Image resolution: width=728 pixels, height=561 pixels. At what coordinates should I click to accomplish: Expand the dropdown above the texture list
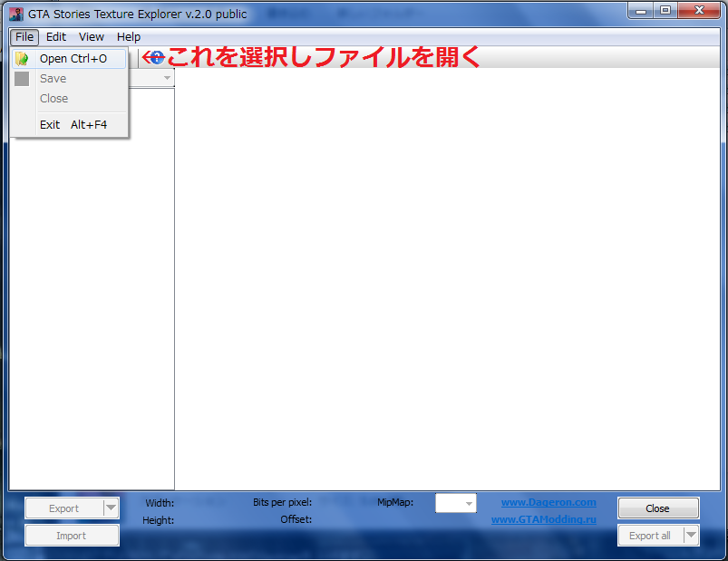[x=167, y=78]
